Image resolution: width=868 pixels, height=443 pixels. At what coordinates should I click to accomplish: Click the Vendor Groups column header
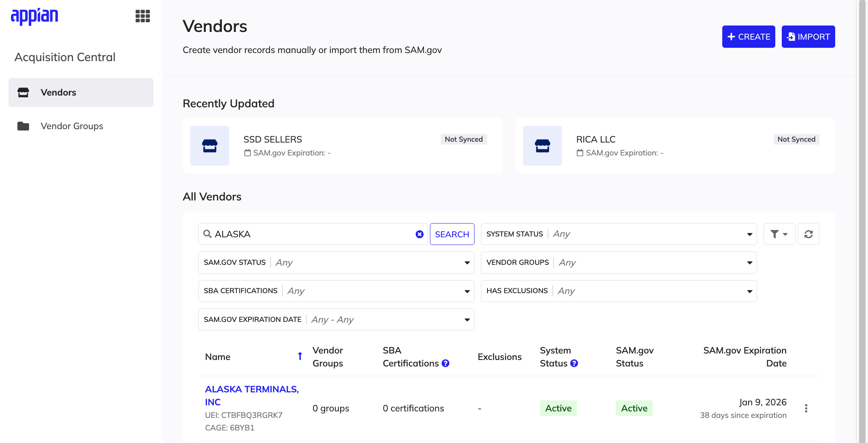tap(328, 357)
